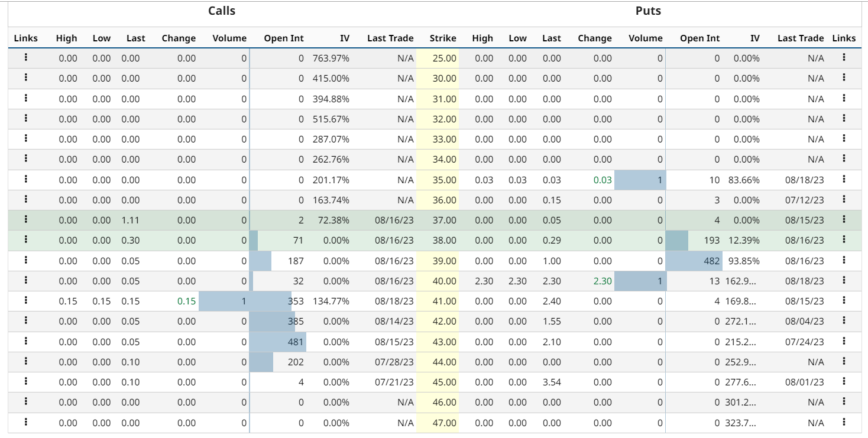Open puts links menu for strike 35.00

[844, 179]
